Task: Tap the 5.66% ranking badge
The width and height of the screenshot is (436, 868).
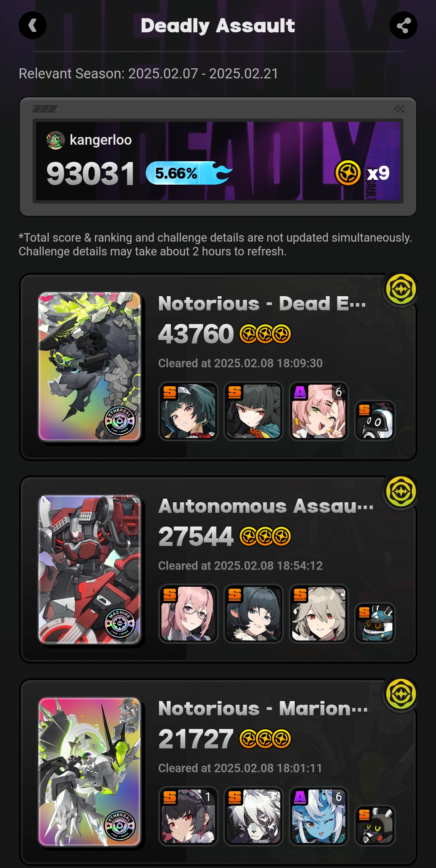Action: tap(189, 173)
